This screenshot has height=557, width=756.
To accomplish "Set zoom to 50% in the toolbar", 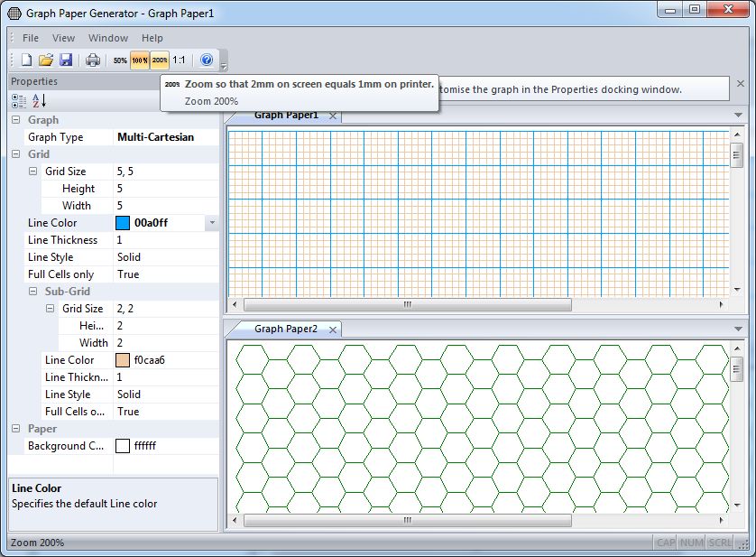I will (x=120, y=60).
